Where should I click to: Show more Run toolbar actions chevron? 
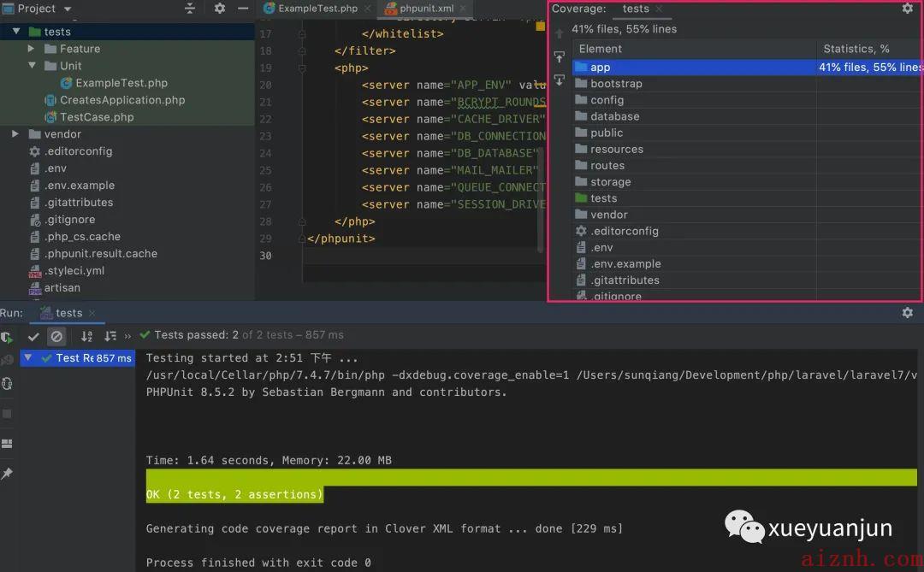tap(127, 336)
